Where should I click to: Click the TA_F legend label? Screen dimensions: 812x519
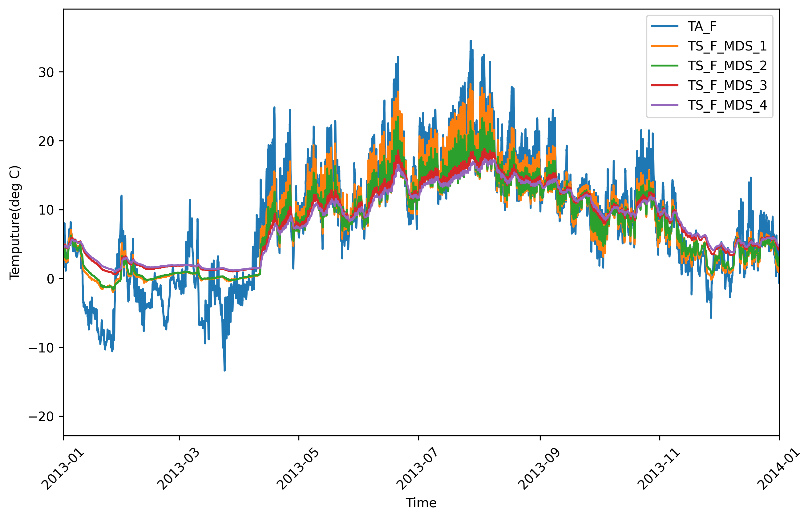pyautogui.click(x=702, y=26)
